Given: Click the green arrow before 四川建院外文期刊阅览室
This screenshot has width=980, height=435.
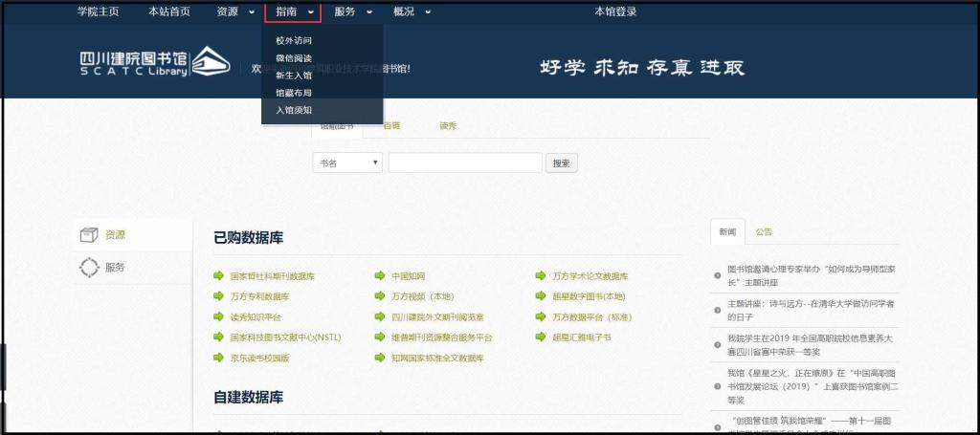Looking at the screenshot, I should 379,317.
